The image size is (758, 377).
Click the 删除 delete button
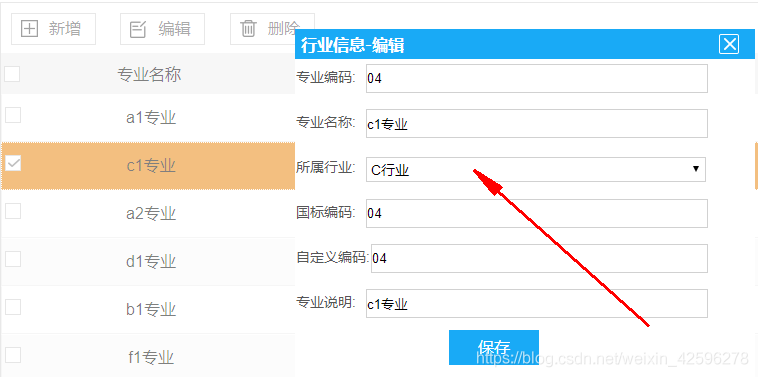[x=272, y=29]
